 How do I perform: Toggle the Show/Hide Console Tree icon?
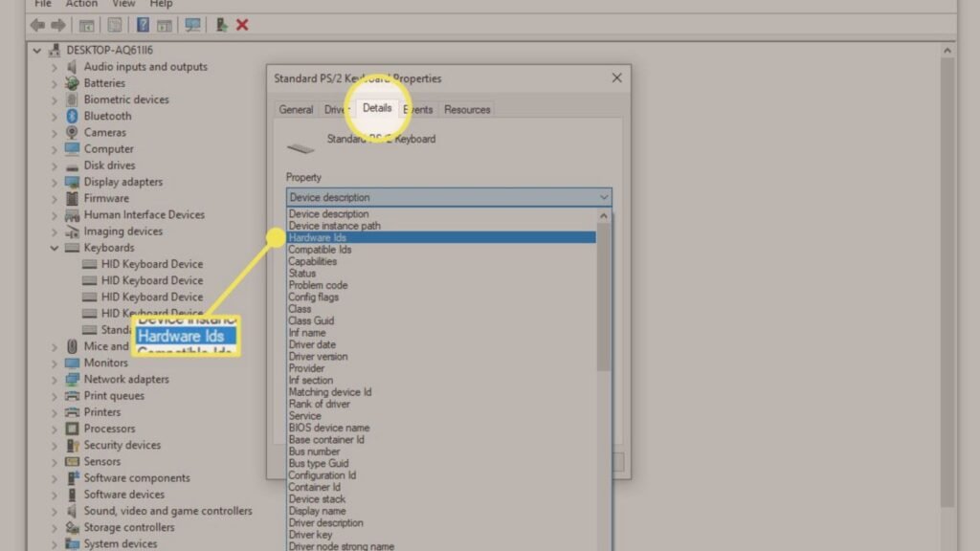click(x=87, y=25)
